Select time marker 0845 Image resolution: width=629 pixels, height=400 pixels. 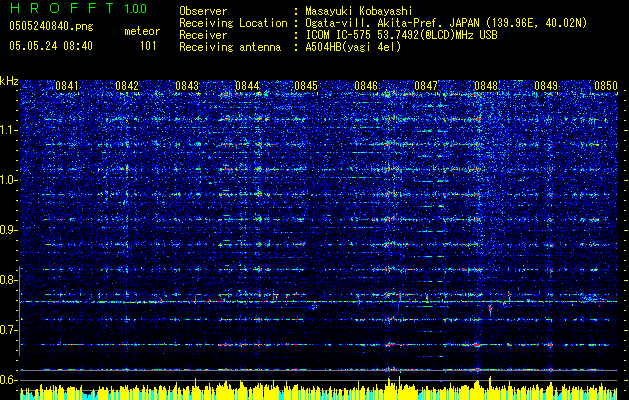(x=306, y=86)
